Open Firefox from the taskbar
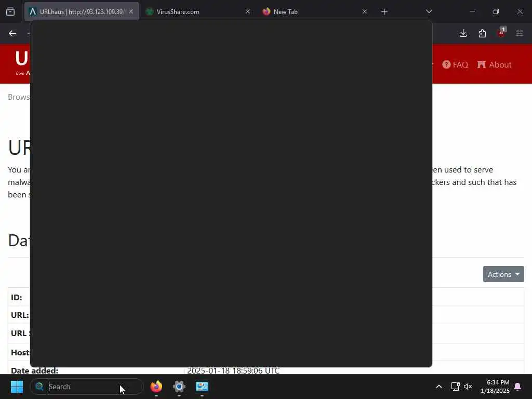This screenshot has width=532, height=399. tap(156, 387)
